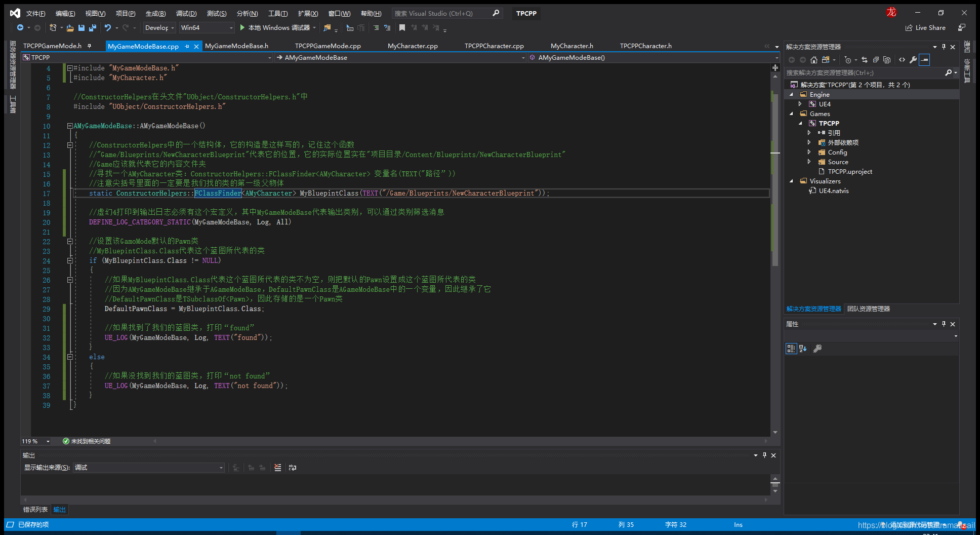Toggle categorized view in Properties panel

point(791,349)
